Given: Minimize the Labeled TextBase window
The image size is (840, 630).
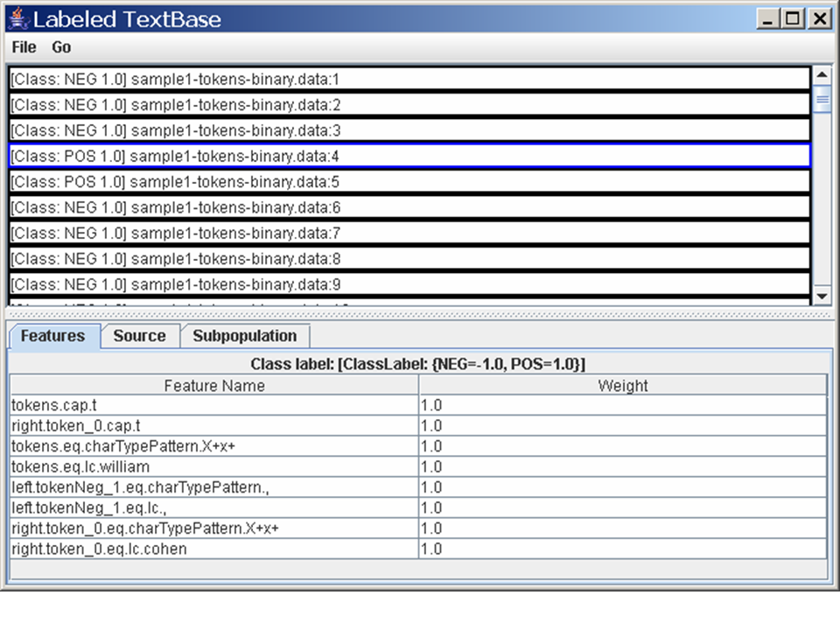Looking at the screenshot, I should point(769,18).
